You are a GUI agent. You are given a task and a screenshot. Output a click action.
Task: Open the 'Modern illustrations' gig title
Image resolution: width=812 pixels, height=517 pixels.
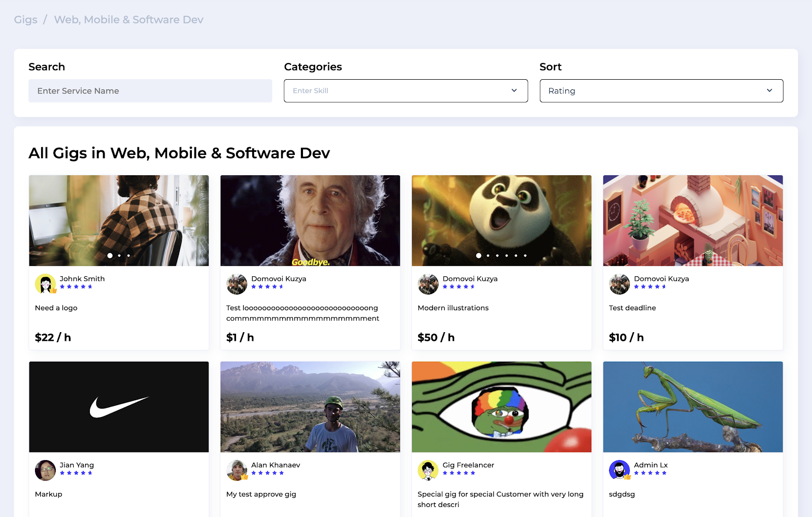coord(453,308)
